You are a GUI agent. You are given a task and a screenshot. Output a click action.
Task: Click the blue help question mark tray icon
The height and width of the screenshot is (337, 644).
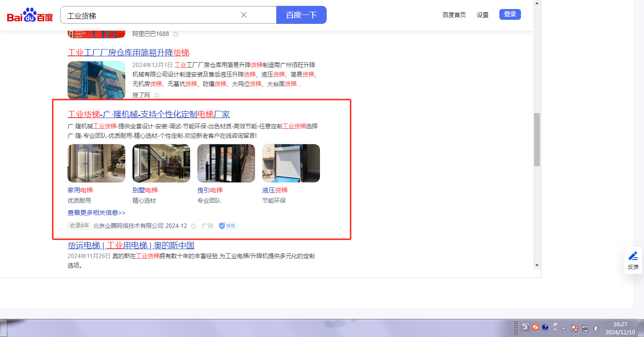tap(545, 328)
